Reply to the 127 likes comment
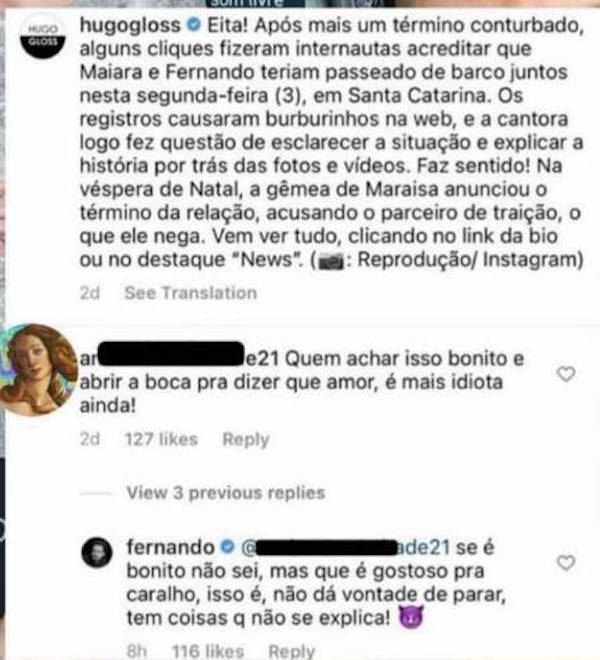Image resolution: width=600 pixels, height=660 pixels. [x=246, y=439]
